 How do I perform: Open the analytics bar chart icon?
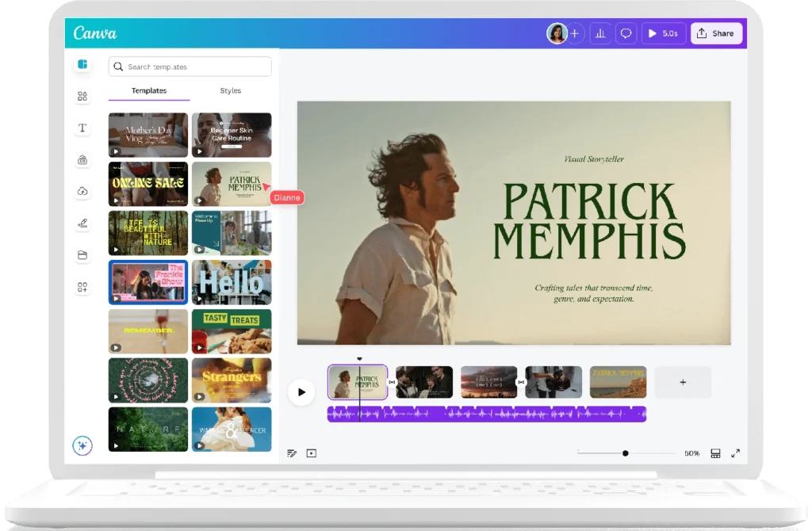(600, 33)
